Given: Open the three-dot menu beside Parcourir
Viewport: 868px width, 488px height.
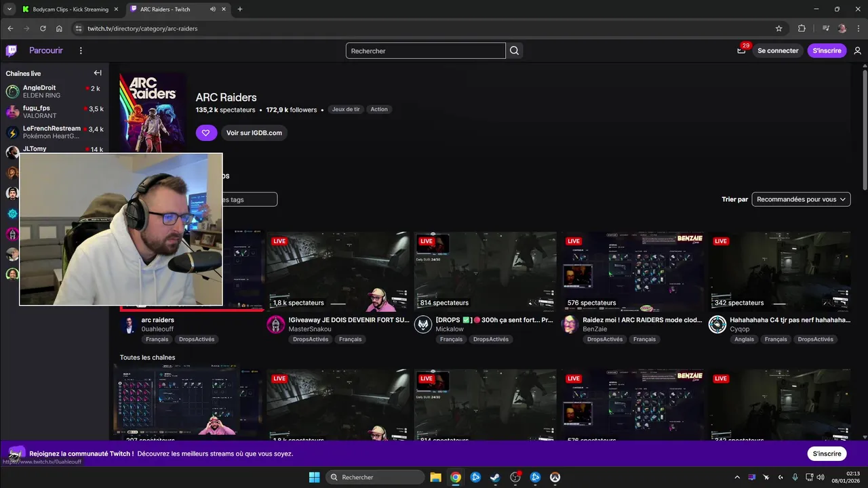Looking at the screenshot, I should tap(81, 51).
